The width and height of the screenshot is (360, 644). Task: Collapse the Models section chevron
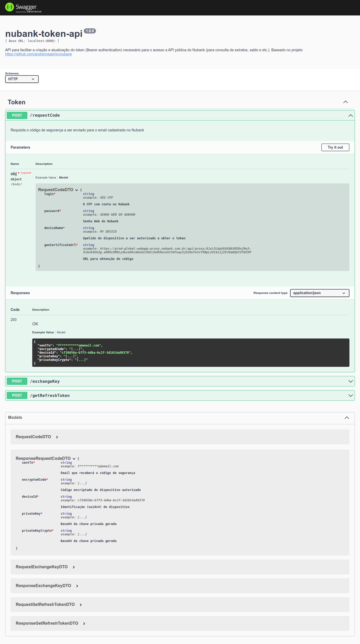pyautogui.click(x=347, y=418)
